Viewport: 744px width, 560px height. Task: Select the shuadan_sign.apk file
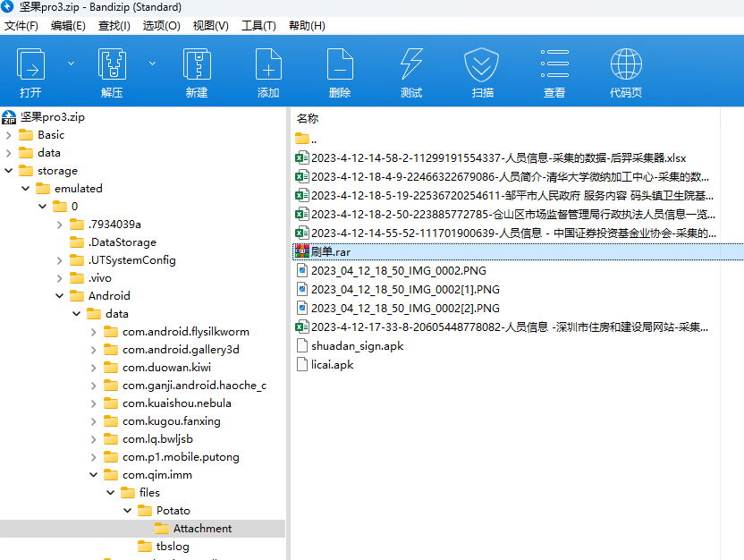coord(350,346)
